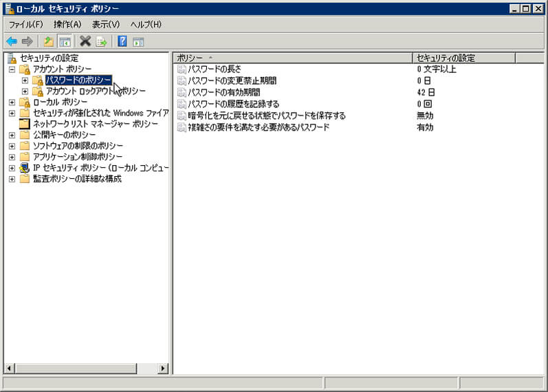The image size is (548, 392).
Task: Click the 暗号化を元に戻せる状態 policy icon
Action: [x=182, y=116]
